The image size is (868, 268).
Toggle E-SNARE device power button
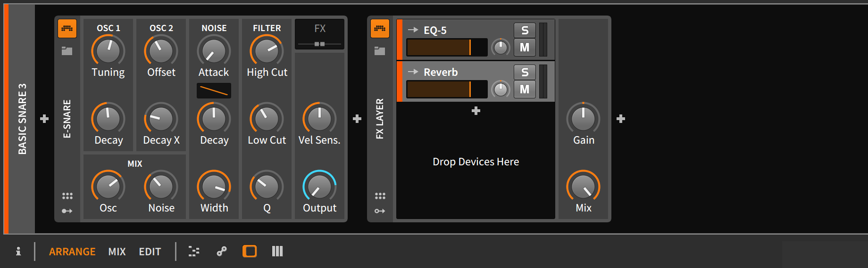pyautogui.click(x=67, y=29)
